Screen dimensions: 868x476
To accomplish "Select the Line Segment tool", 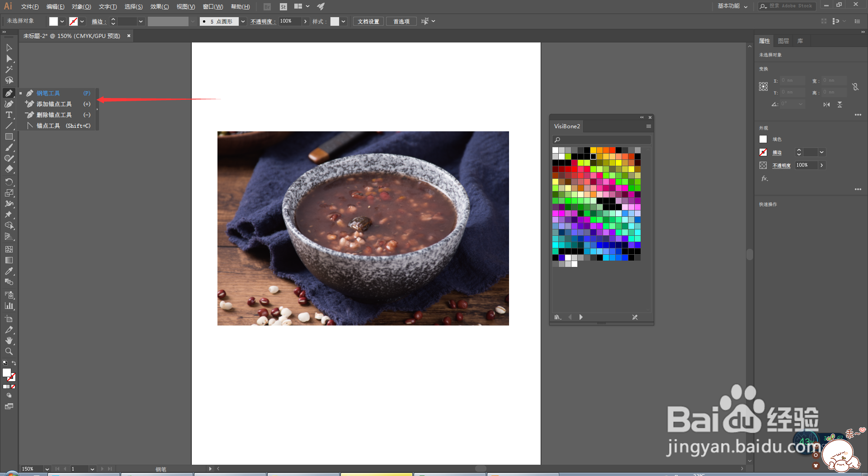I will click(x=9, y=126).
